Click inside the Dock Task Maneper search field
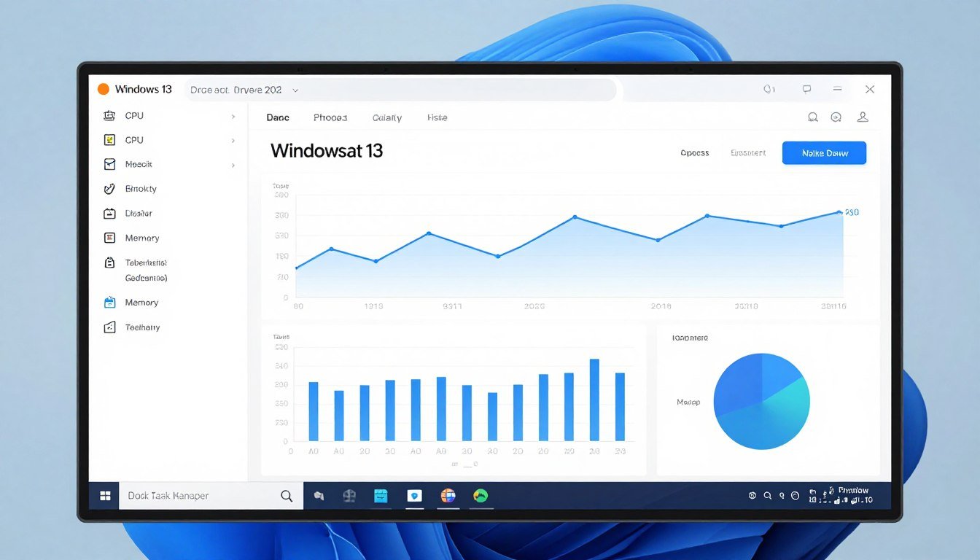 tap(197, 495)
